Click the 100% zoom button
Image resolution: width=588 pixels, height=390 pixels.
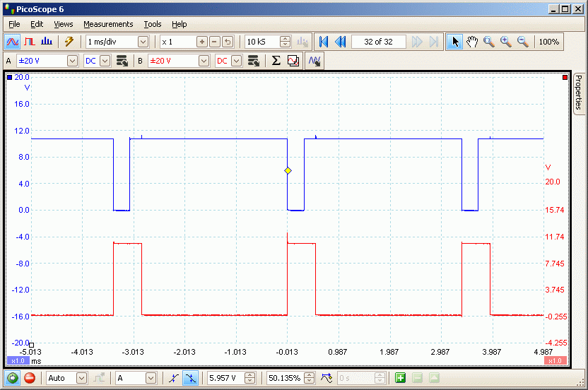[549, 42]
